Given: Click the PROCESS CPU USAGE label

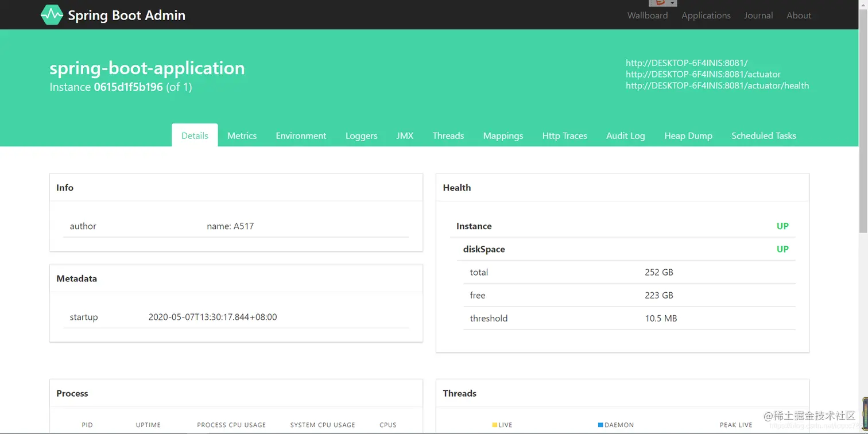Looking at the screenshot, I should click(231, 425).
